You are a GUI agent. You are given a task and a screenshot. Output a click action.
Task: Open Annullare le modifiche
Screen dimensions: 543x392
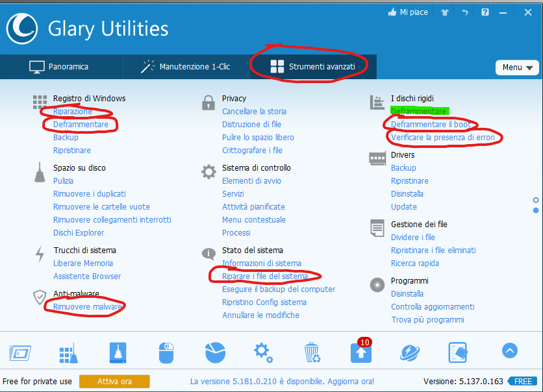click(x=260, y=315)
